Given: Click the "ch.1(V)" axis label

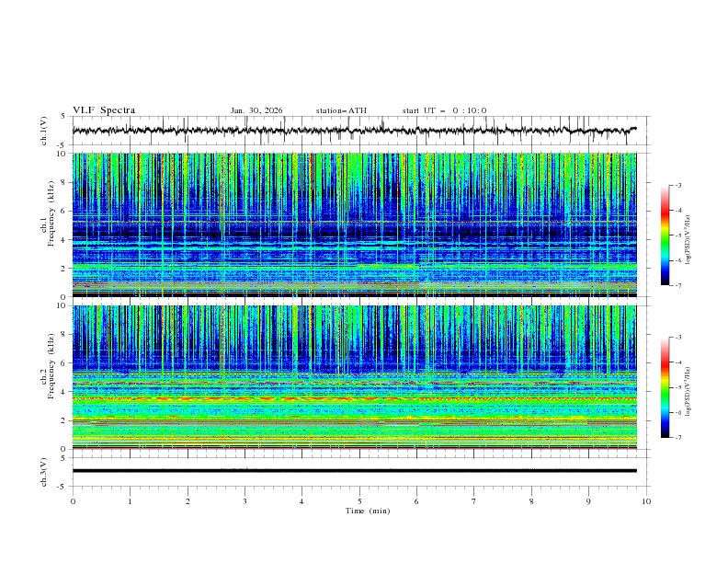Looking at the screenshot, I should (x=44, y=131).
